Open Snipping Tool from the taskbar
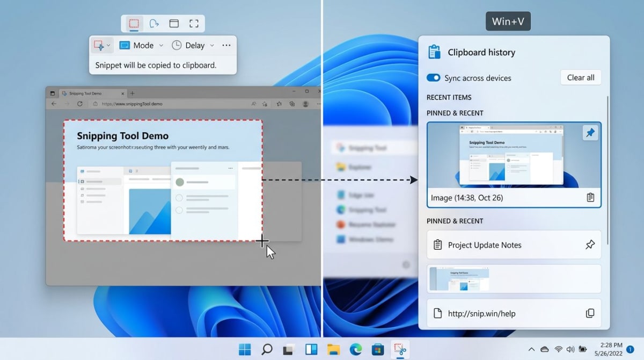Viewport: 644px width, 360px height. coord(400,349)
